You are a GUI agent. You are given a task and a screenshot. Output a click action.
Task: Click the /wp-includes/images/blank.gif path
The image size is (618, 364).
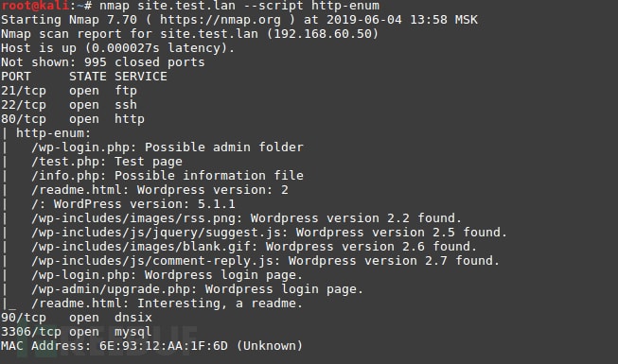click(141, 247)
